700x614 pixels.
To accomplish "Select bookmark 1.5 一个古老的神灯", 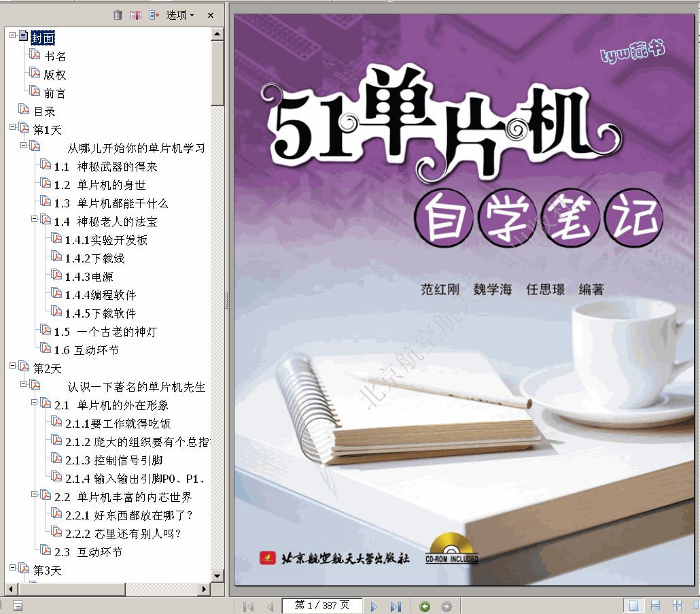I will point(105,332).
